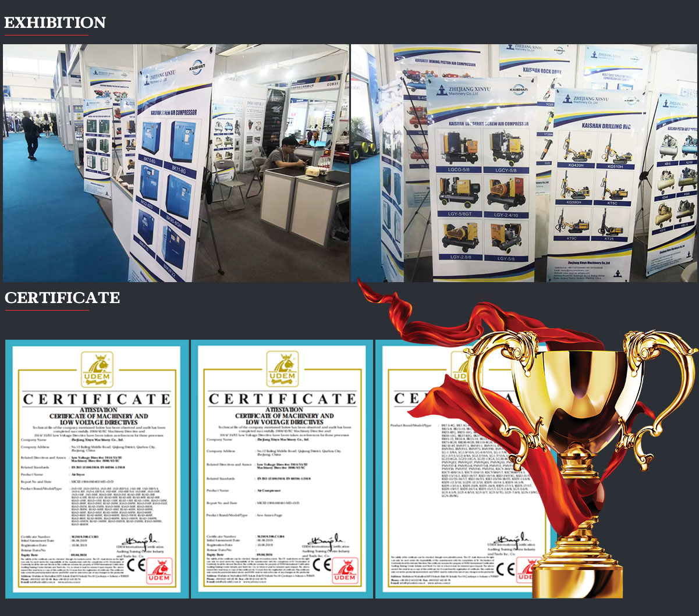This screenshot has width=699, height=616.
Task: Click the CERTIFICATE section heading
Action: coord(62,298)
